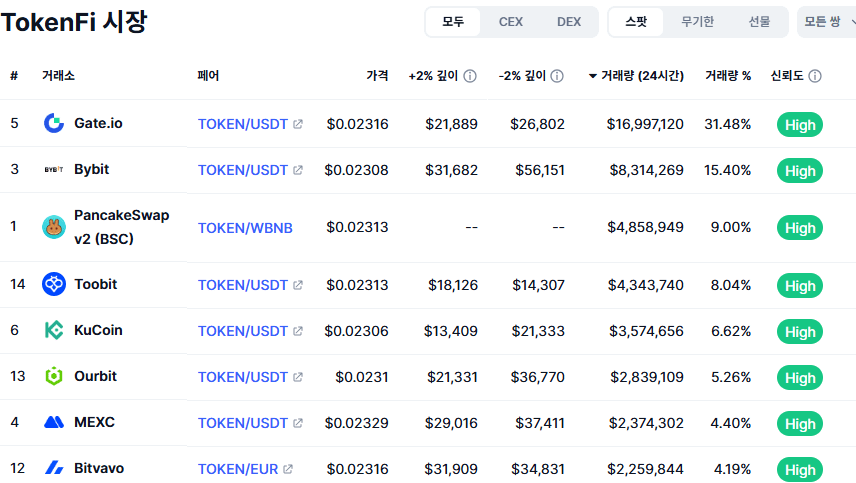The image size is (856, 483).
Task: Open TOKEN/USDT pair link for KuCoin
Action: pyautogui.click(x=242, y=331)
